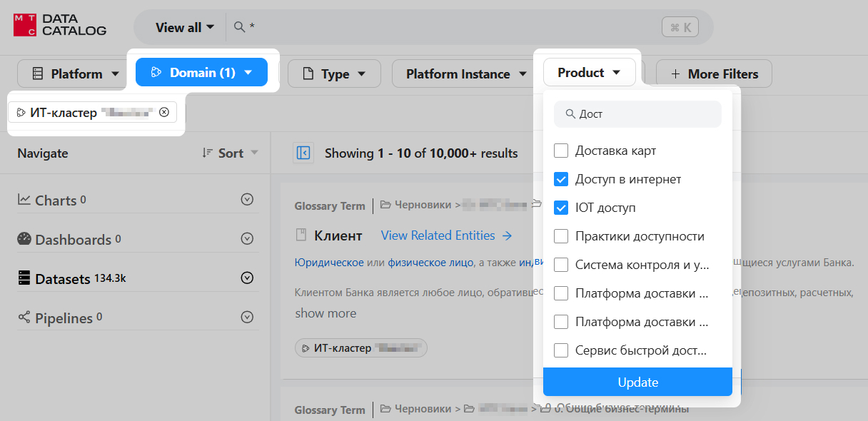
Task: Uncheck the IOT доступ checkbox
Action: click(x=561, y=208)
